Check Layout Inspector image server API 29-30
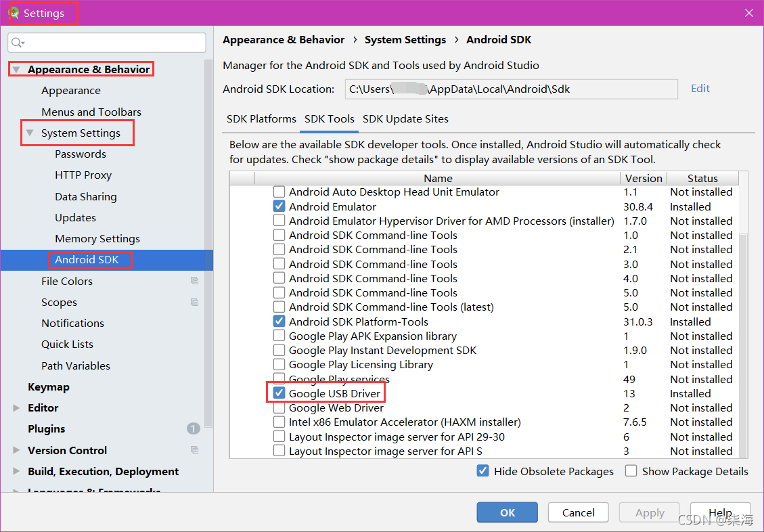 click(279, 437)
